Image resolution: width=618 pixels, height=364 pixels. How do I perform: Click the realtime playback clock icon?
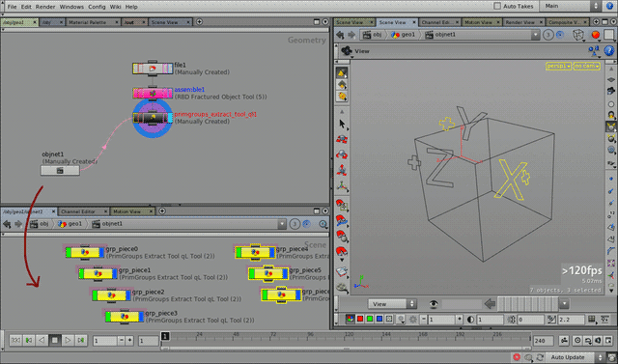click(577, 341)
